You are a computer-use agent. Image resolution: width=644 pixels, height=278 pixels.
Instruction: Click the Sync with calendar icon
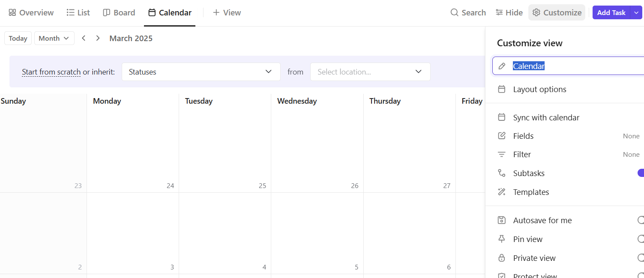pyautogui.click(x=501, y=117)
